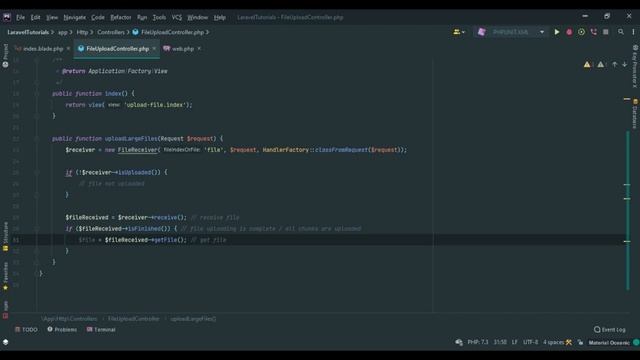
Task: Fold the isFinished if-block gutter marker
Action: (36, 229)
